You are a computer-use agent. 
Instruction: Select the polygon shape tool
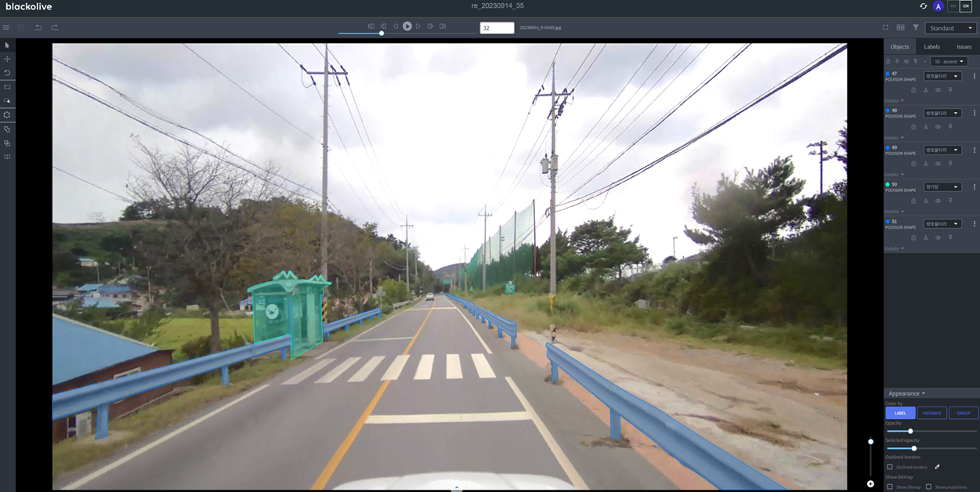[6, 114]
